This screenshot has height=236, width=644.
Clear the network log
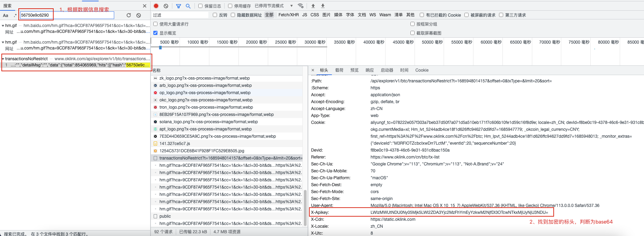click(x=166, y=6)
